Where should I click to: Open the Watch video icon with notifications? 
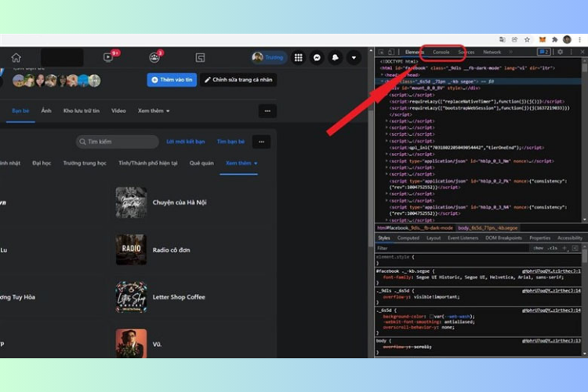(108, 57)
